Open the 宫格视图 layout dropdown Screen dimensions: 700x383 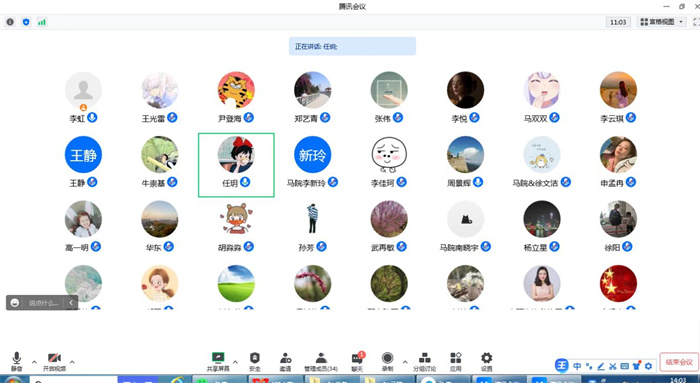(x=661, y=22)
